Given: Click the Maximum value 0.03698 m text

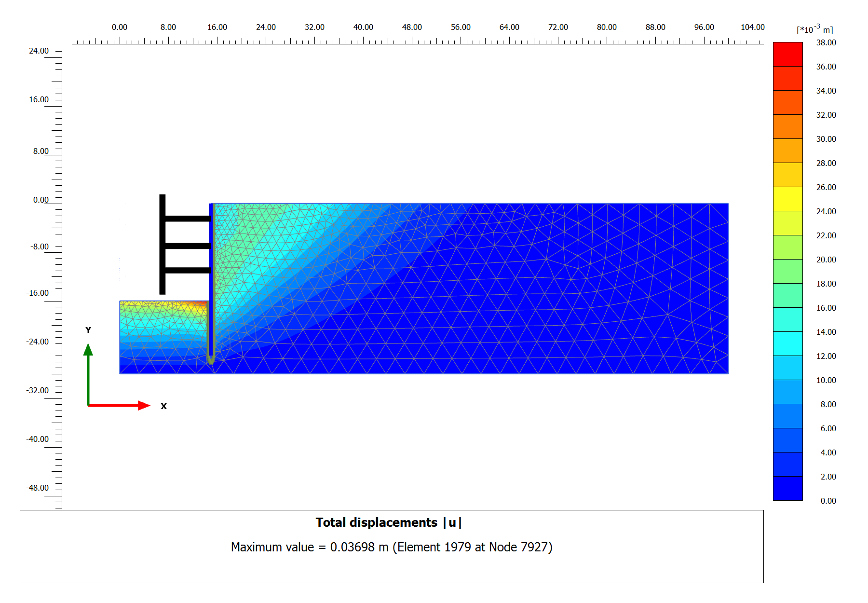Looking at the screenshot, I should point(391,547).
